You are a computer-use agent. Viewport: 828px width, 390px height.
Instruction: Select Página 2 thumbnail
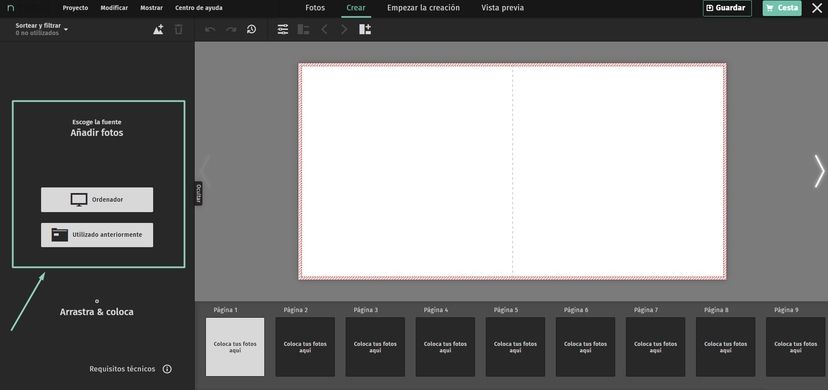click(305, 347)
